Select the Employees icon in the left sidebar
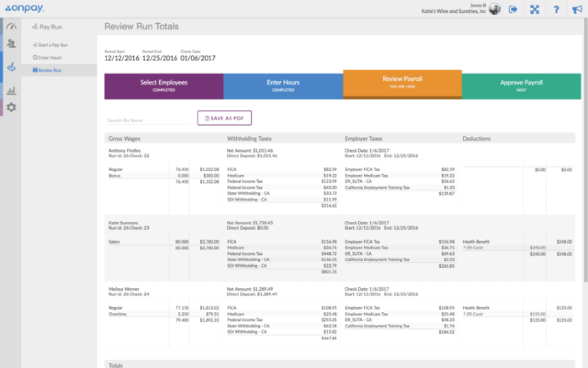Screen dimensions: 588x368 click(11, 43)
